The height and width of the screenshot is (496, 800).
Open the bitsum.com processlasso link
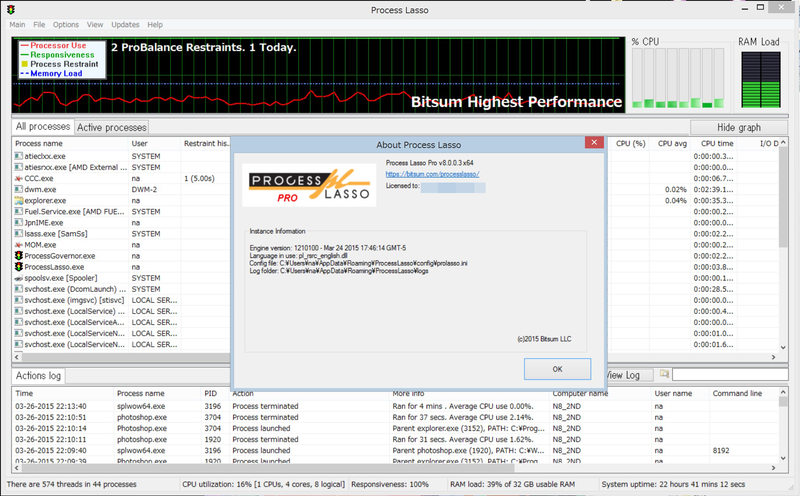[432, 174]
